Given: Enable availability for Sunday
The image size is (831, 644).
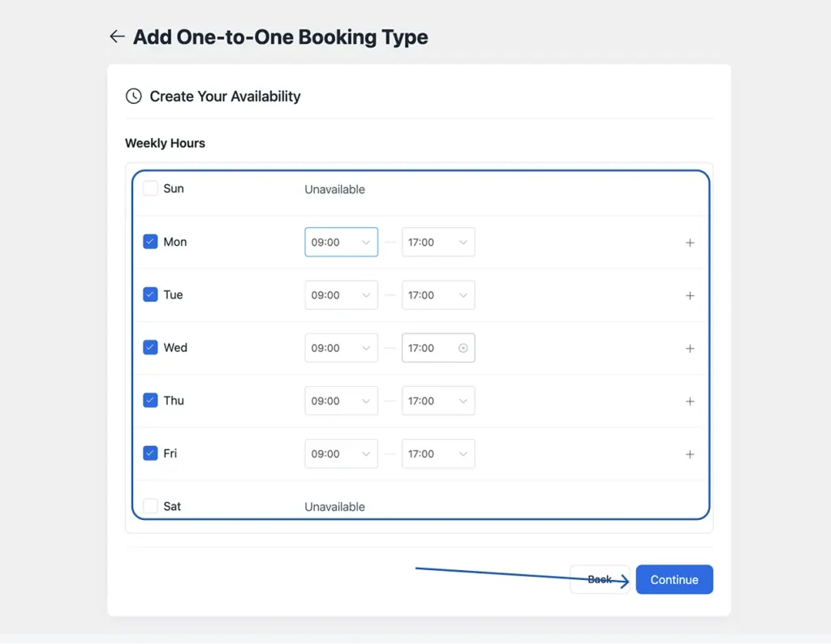Looking at the screenshot, I should (150, 187).
